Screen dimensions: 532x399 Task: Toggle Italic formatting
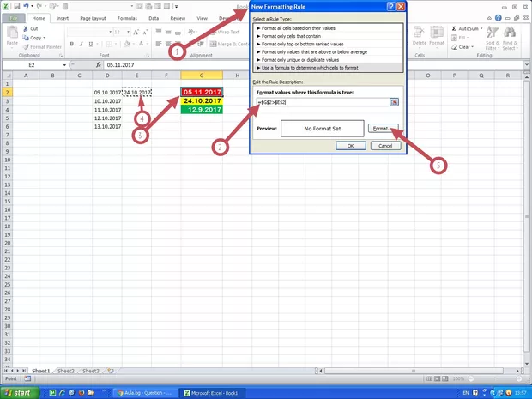click(82, 44)
